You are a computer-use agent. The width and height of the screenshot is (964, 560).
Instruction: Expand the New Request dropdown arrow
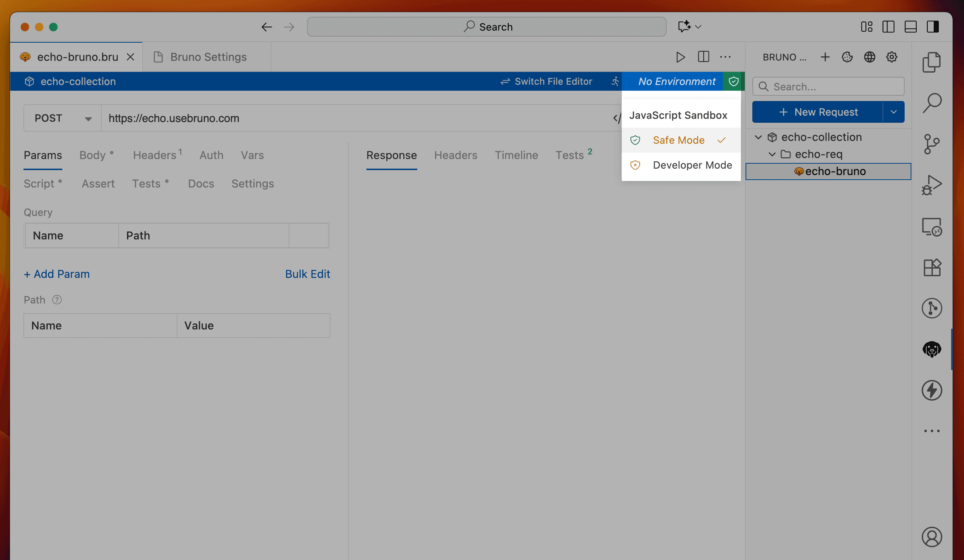pyautogui.click(x=893, y=112)
